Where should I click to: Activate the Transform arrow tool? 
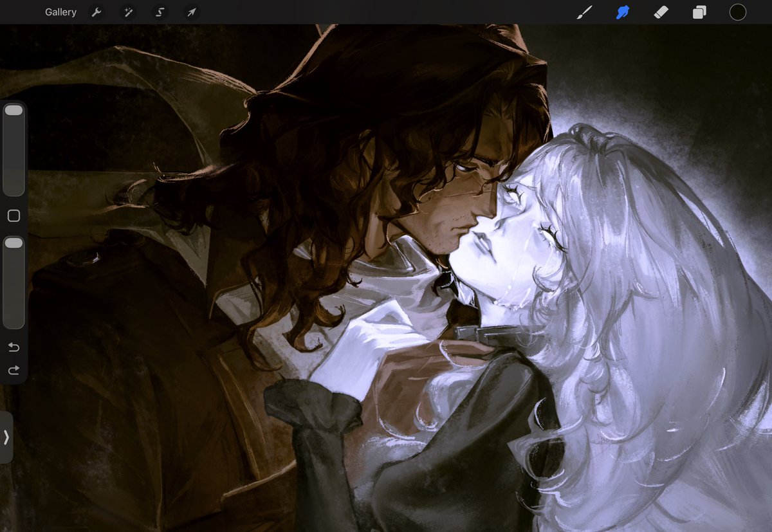click(x=191, y=12)
